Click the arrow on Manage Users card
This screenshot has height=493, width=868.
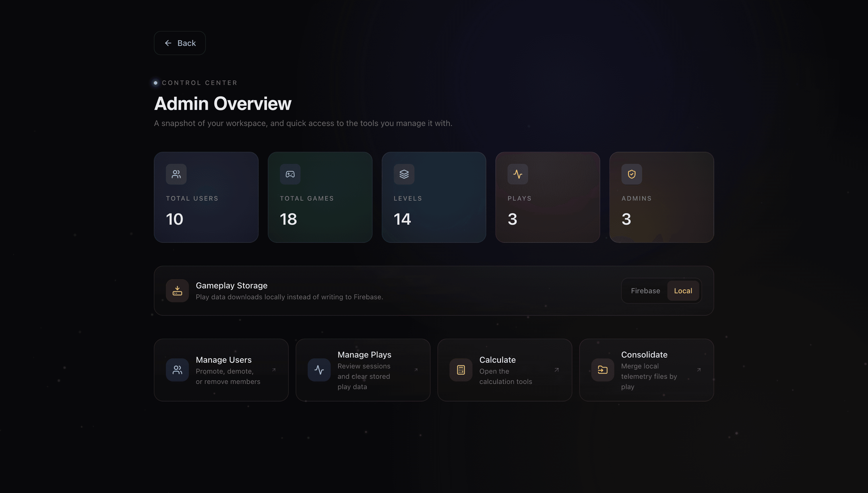tap(274, 370)
